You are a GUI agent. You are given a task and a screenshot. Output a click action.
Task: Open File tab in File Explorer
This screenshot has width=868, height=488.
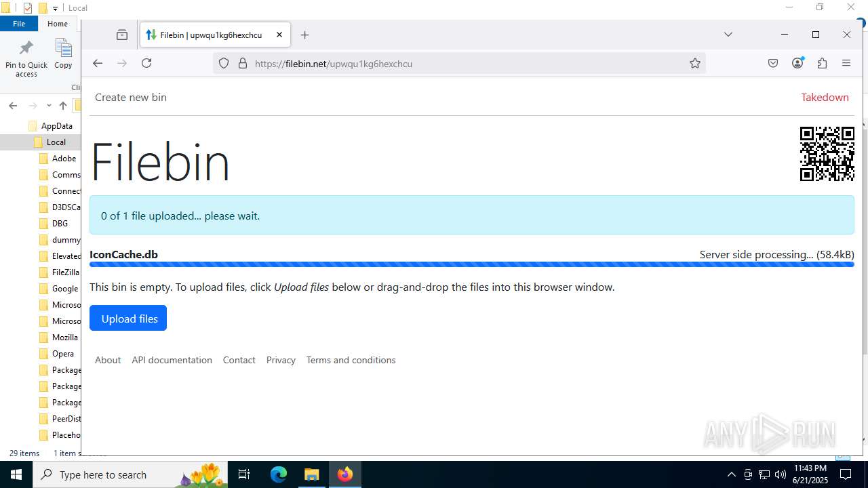click(19, 24)
